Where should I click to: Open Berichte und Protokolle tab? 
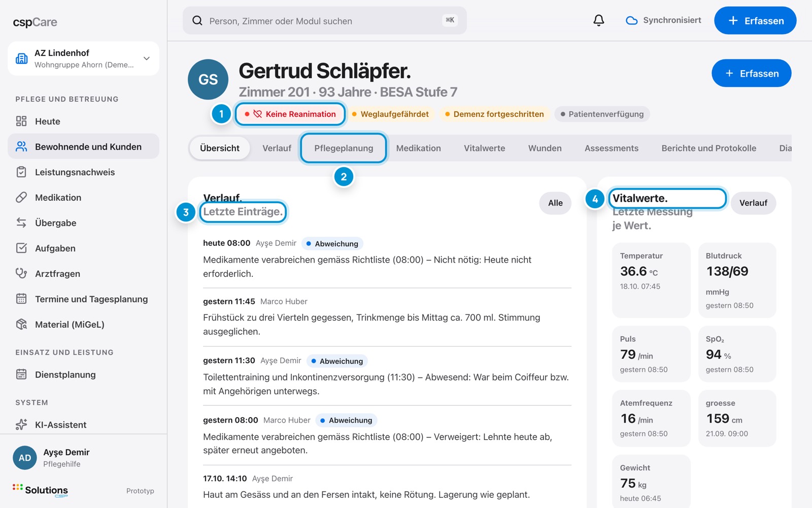708,148
